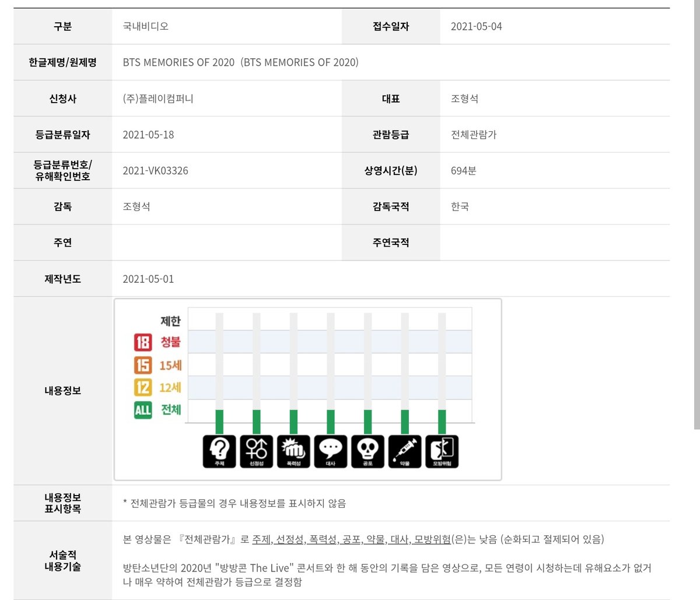Click the note starting with * 전체관람가 등급물의

(x=235, y=503)
